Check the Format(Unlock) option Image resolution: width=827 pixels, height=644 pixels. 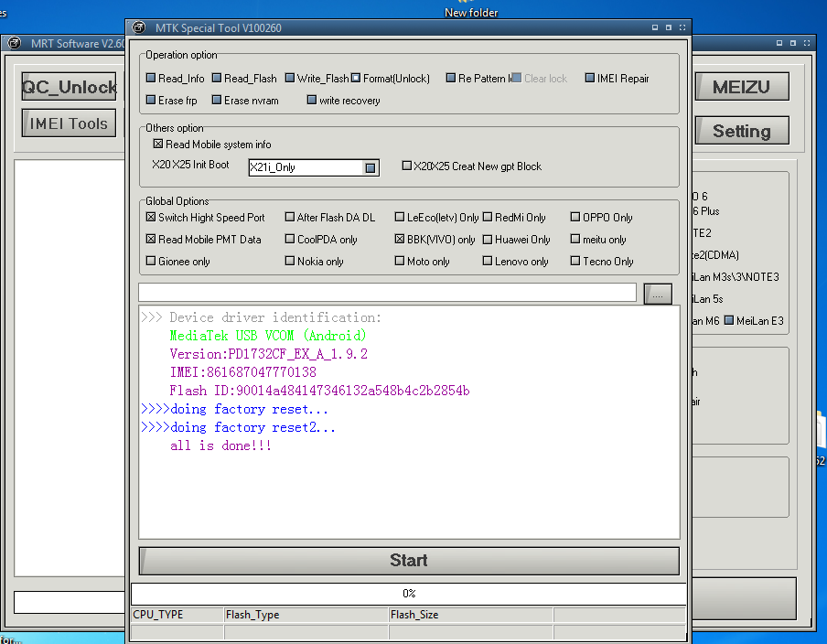tap(356, 78)
